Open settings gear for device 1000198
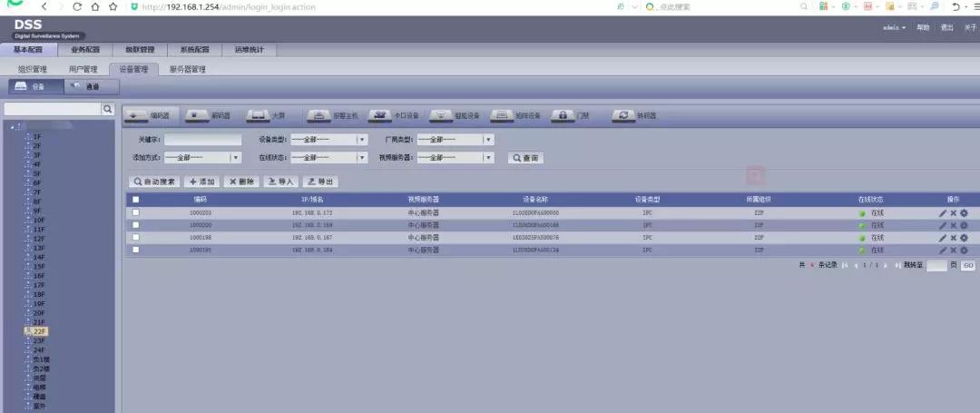Image resolution: width=980 pixels, height=413 pixels. click(x=964, y=238)
